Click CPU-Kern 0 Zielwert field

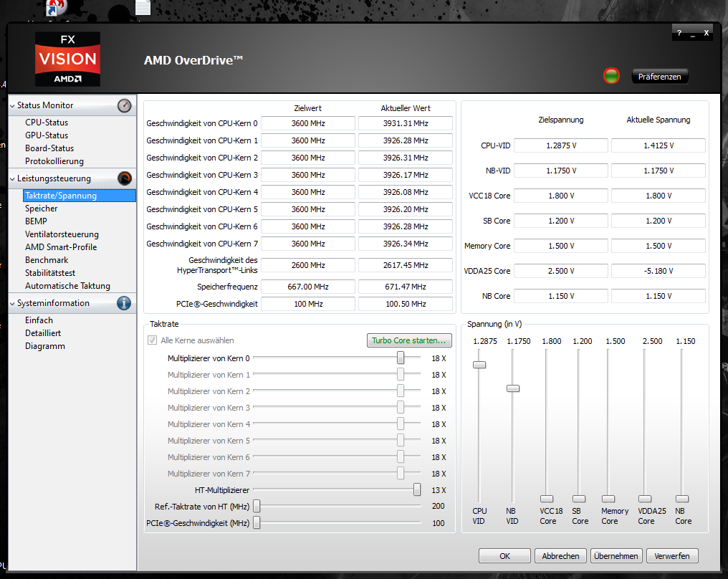tap(308, 123)
